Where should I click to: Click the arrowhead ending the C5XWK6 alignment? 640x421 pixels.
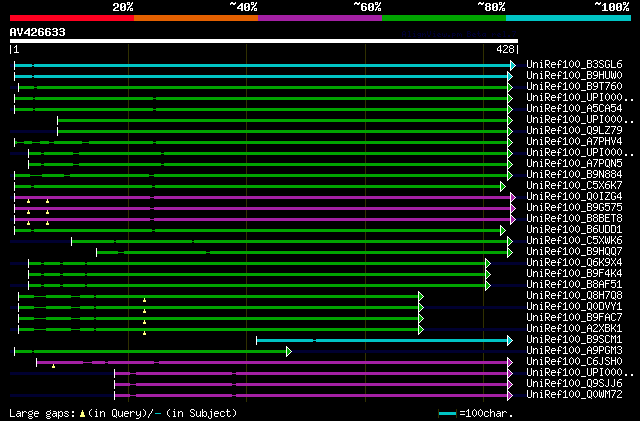click(510, 242)
